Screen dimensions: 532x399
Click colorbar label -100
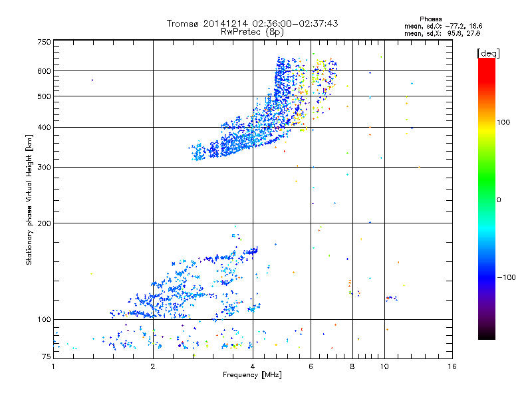click(x=506, y=277)
